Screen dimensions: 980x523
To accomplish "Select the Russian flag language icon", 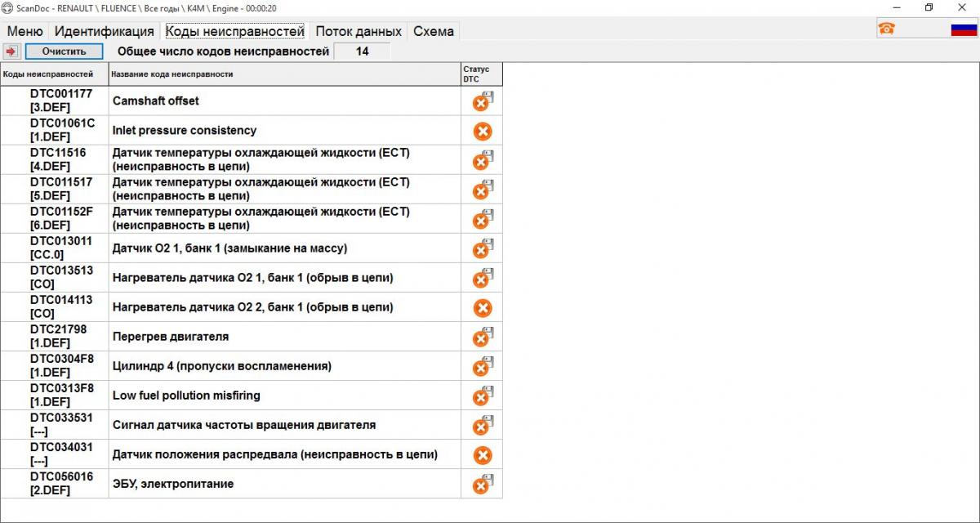I will pos(964,29).
